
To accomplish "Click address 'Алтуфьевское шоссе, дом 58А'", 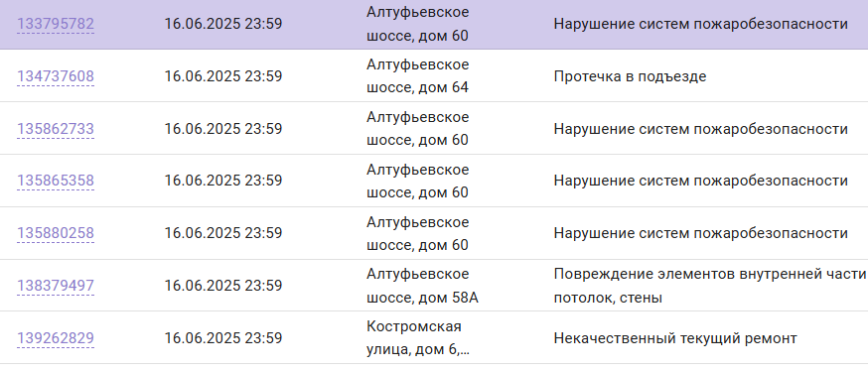I will [423, 286].
